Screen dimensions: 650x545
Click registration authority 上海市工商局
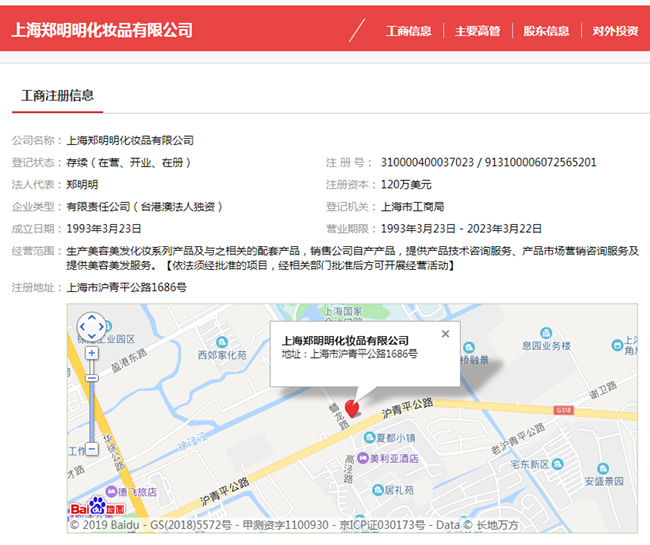pyautogui.click(x=412, y=206)
